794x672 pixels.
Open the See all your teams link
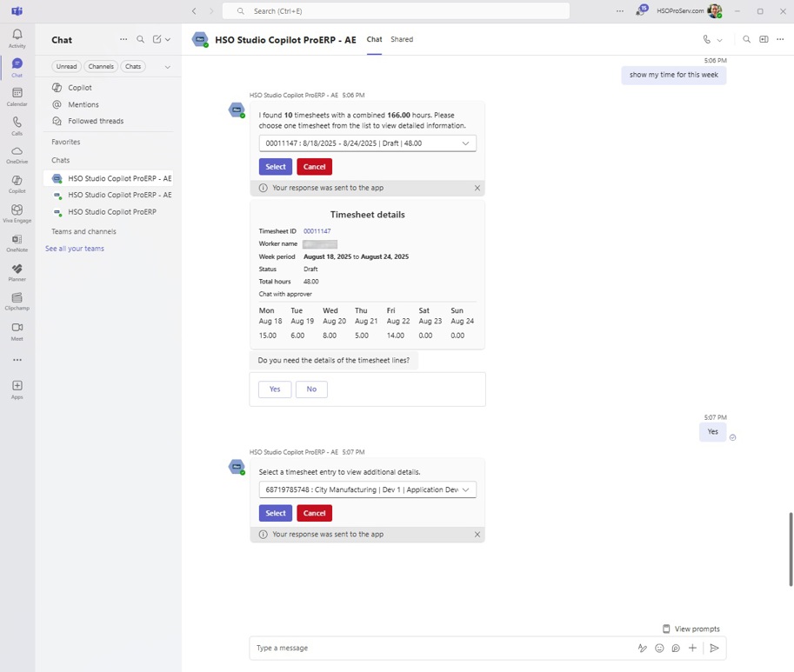(75, 249)
